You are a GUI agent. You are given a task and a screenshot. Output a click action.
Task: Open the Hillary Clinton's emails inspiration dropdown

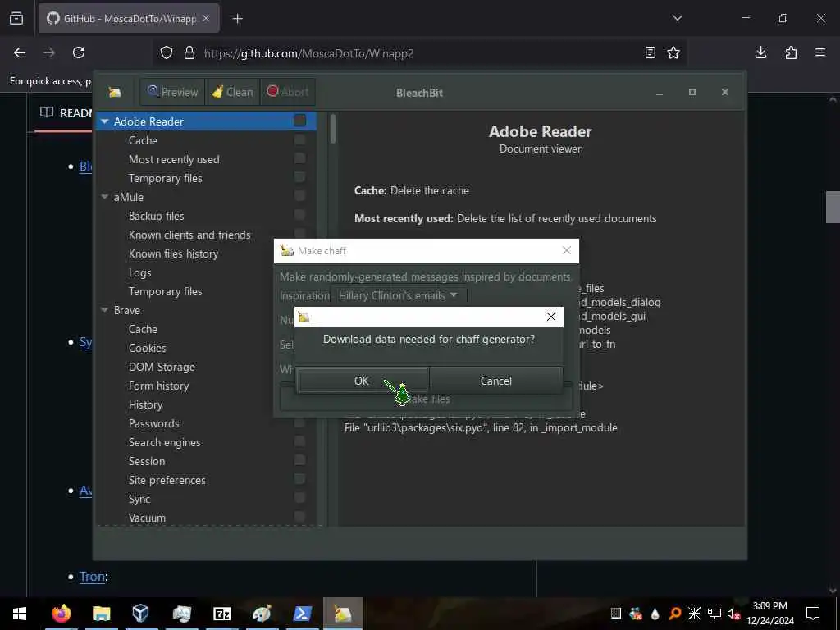pos(398,295)
